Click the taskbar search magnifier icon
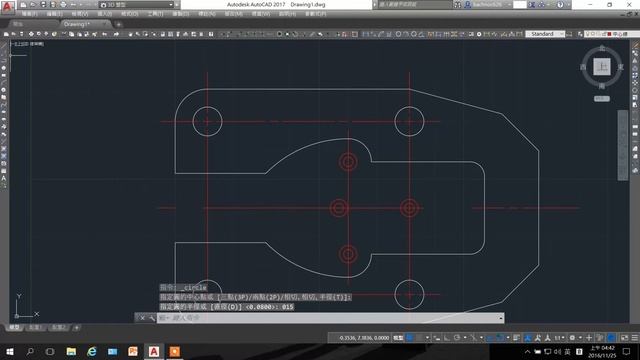 coord(30,351)
